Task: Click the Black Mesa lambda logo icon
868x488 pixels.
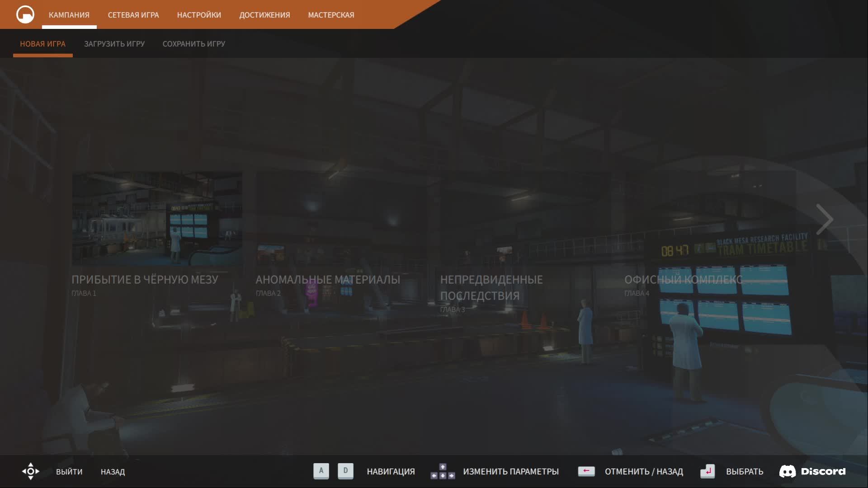Action: 25,14
